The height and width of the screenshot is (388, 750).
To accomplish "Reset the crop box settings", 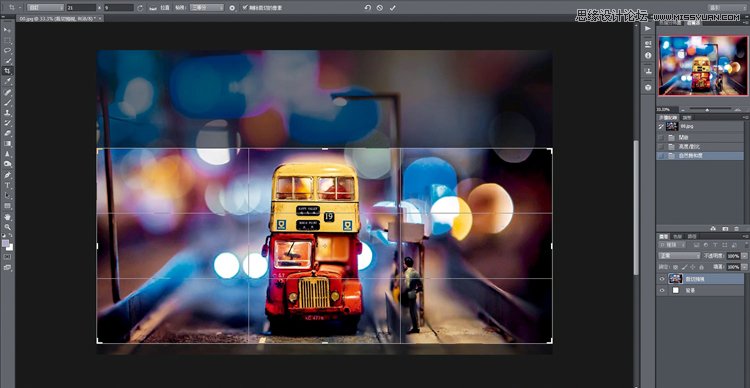I will coord(367,8).
